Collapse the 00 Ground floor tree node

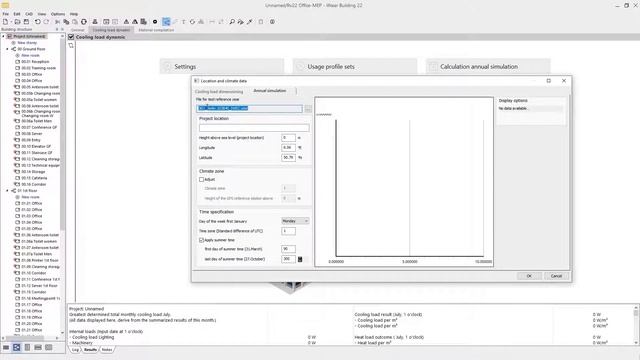click(x=7, y=49)
